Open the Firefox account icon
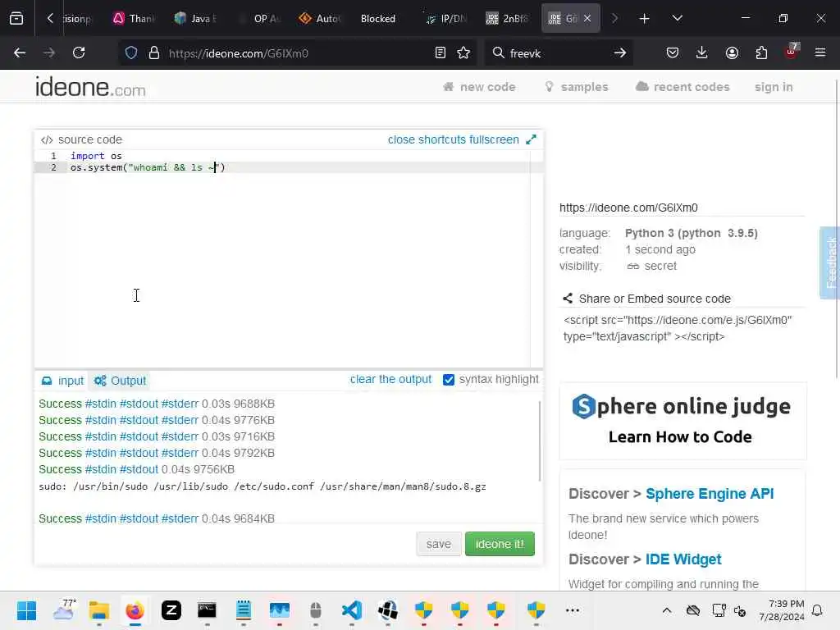Image resolution: width=840 pixels, height=630 pixels. [x=732, y=52]
